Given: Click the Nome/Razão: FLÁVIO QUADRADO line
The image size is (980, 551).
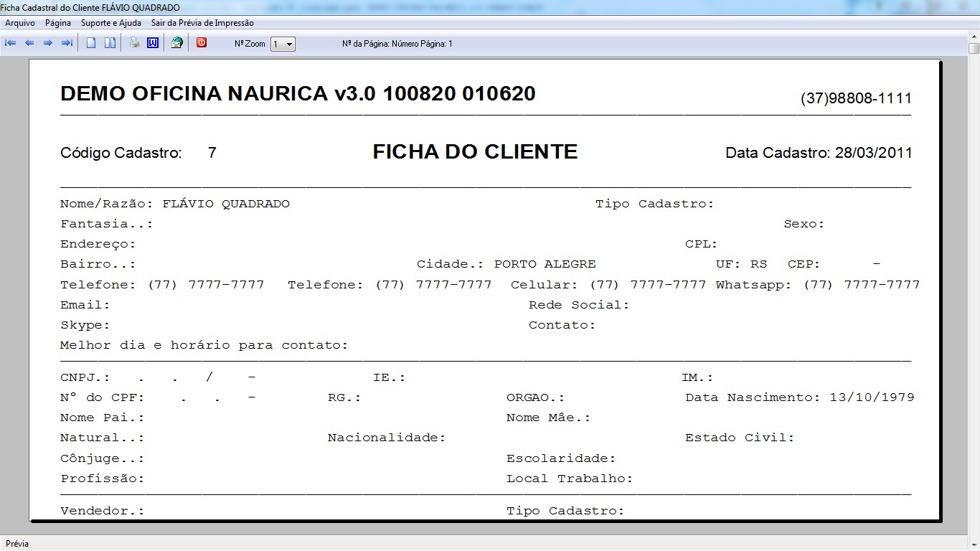Looking at the screenshot, I should (x=175, y=204).
